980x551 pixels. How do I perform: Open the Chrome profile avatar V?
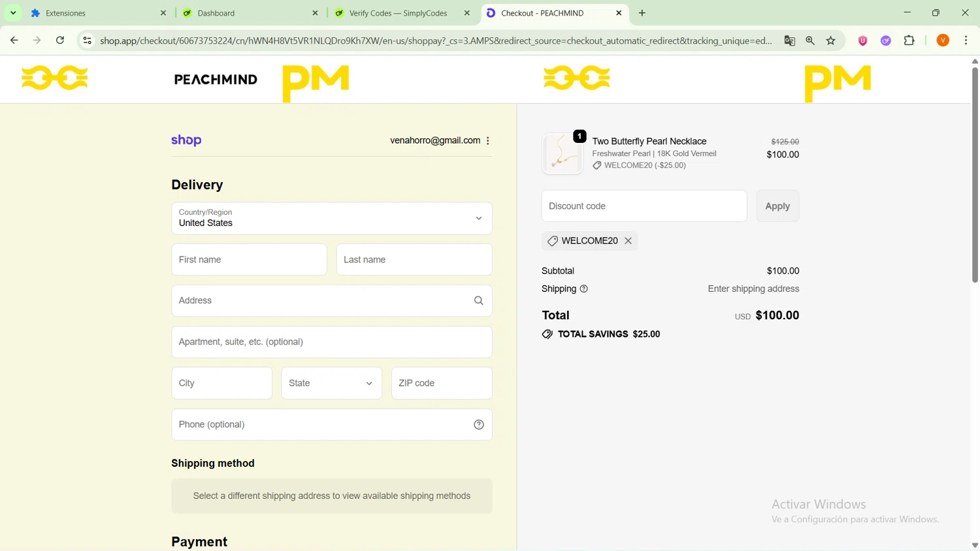coord(943,40)
